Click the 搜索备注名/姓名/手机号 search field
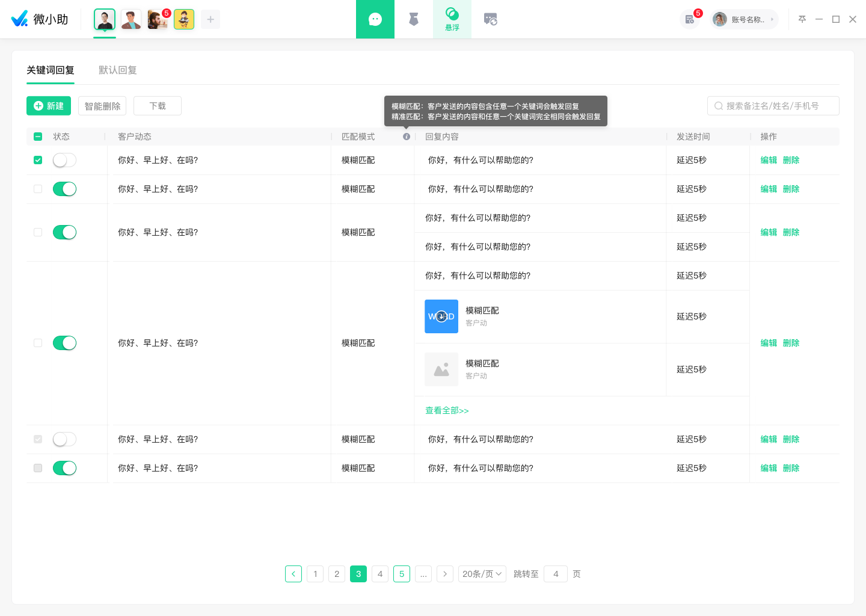The image size is (866, 616). click(773, 106)
